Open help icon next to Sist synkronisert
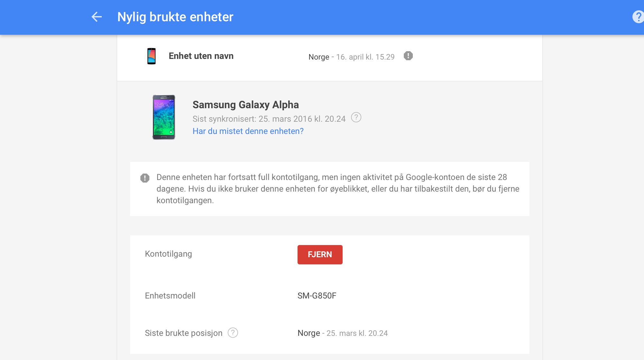The width and height of the screenshot is (644, 360). [356, 118]
